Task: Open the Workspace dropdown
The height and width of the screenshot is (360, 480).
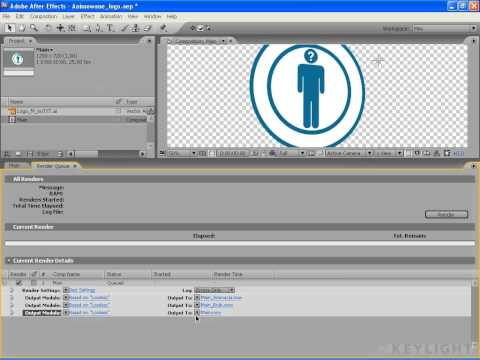Action: pyautogui.click(x=444, y=29)
